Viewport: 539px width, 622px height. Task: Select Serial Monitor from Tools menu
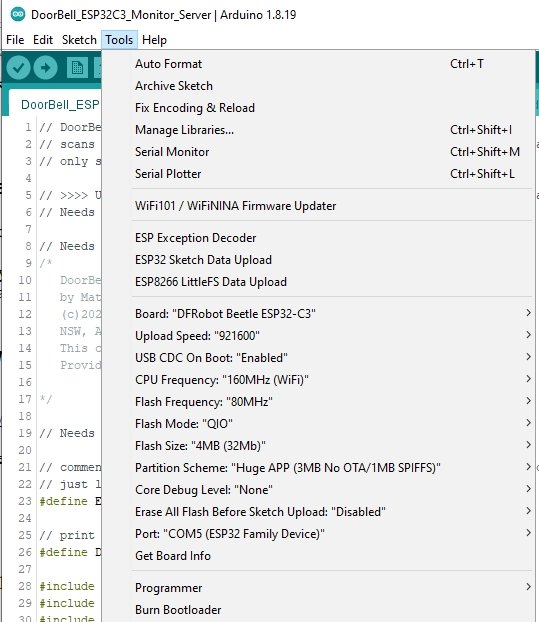(332, 152)
